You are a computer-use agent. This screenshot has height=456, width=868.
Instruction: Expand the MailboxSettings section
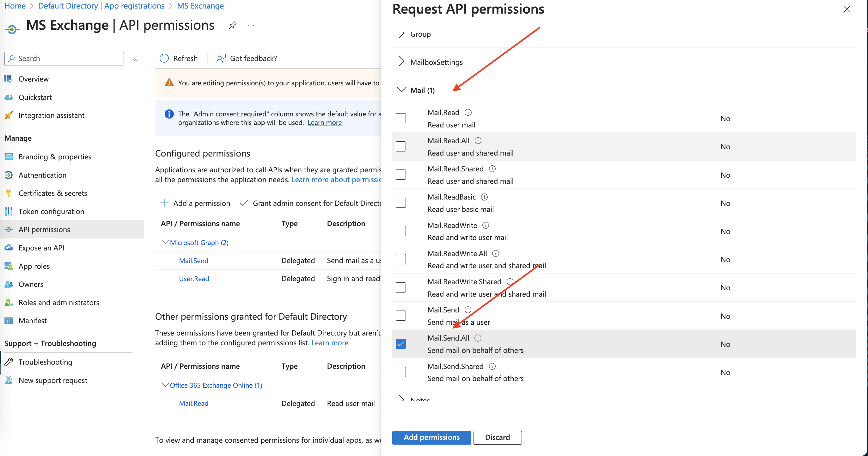click(x=401, y=62)
